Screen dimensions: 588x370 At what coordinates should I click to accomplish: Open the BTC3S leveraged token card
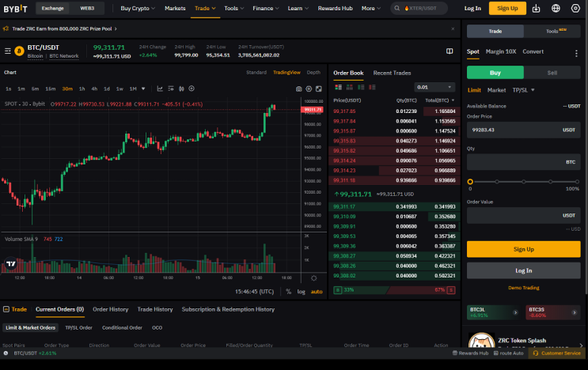[x=552, y=312]
